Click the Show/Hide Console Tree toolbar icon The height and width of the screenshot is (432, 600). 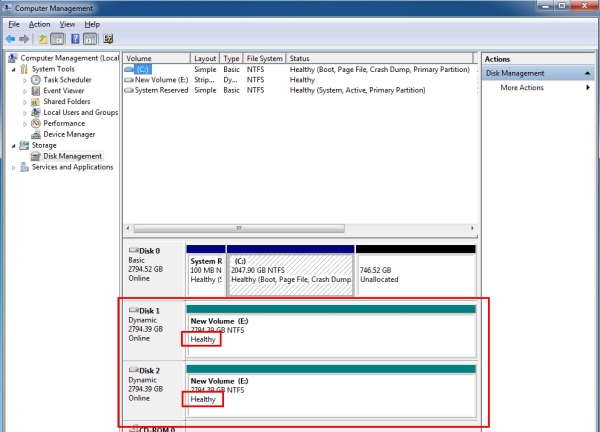pos(58,39)
